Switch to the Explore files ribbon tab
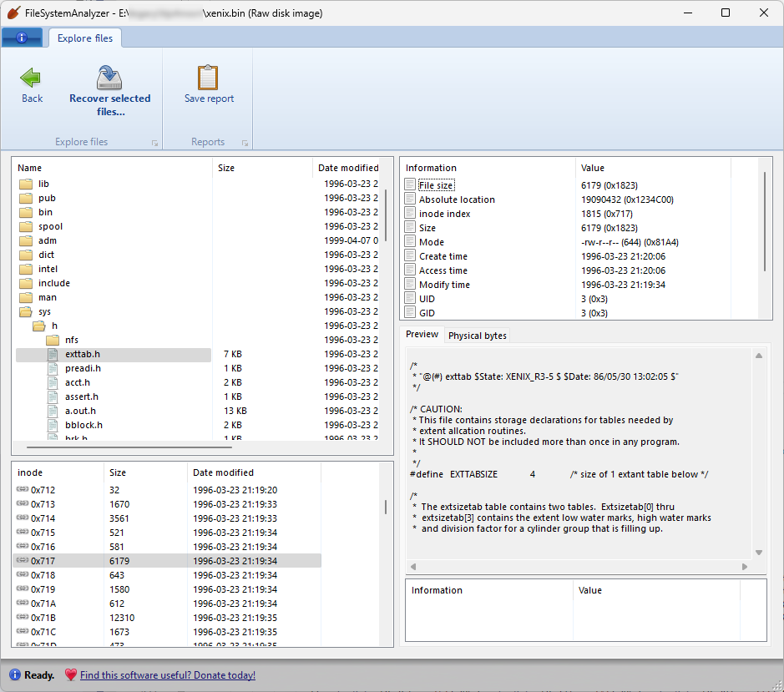784x692 pixels. tap(85, 38)
